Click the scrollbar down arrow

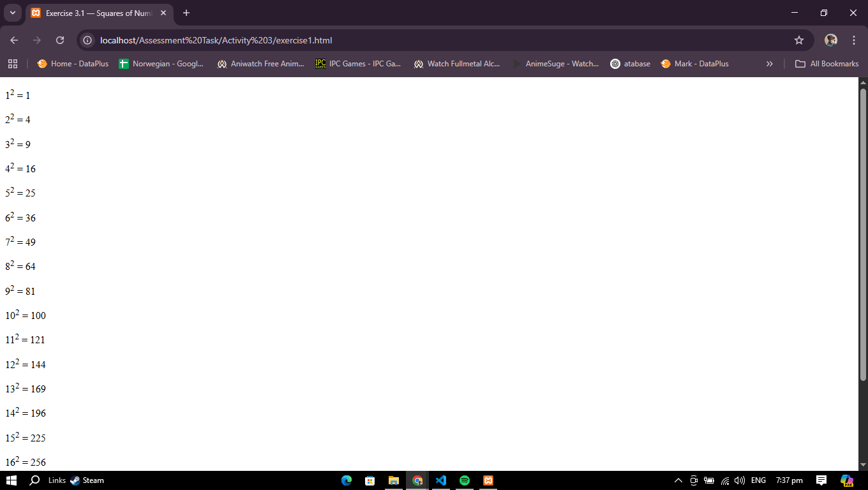(x=863, y=465)
